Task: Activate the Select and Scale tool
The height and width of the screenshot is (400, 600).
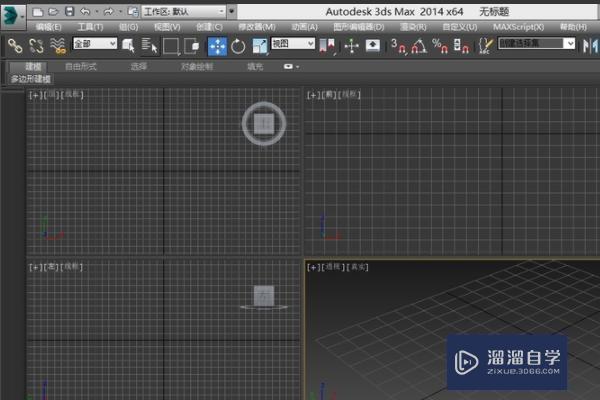Action: (260, 46)
